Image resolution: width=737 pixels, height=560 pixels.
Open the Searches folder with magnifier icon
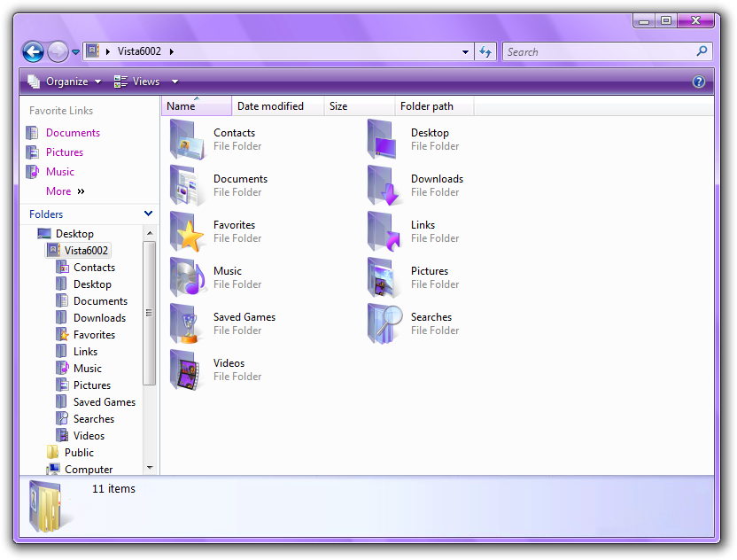[385, 324]
